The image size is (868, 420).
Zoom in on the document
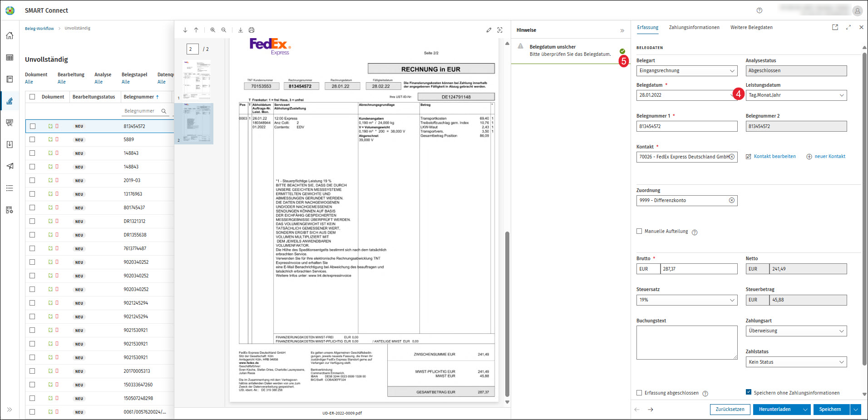pyautogui.click(x=213, y=30)
